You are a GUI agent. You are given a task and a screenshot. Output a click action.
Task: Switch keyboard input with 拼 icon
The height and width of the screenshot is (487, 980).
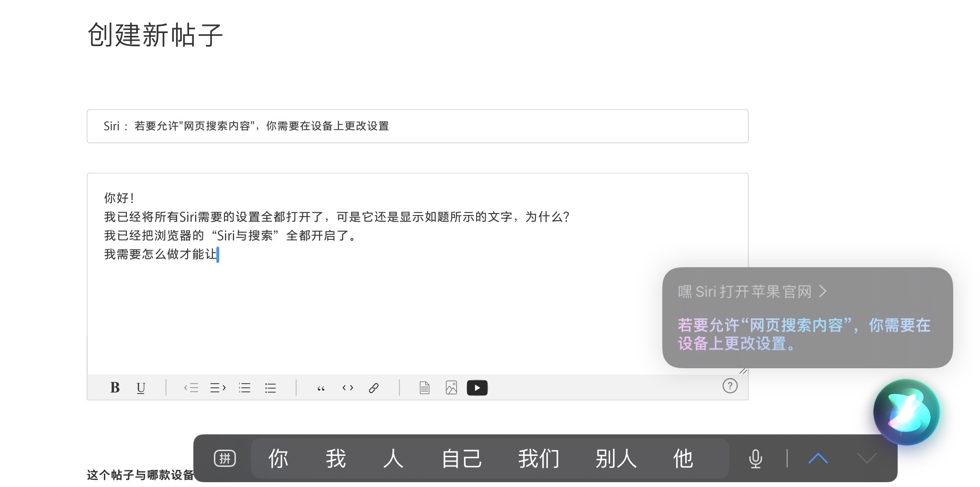(224, 458)
